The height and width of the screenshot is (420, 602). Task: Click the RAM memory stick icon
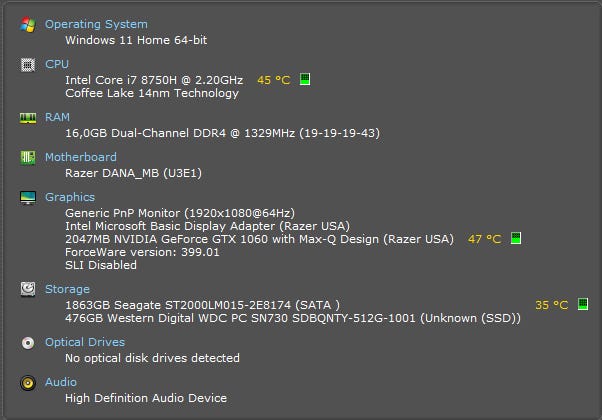(x=28, y=117)
